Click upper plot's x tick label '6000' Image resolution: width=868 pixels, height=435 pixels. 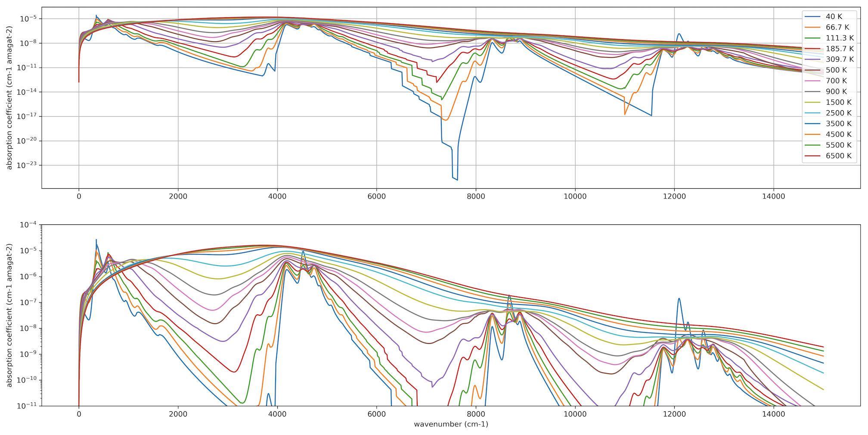tap(376, 196)
